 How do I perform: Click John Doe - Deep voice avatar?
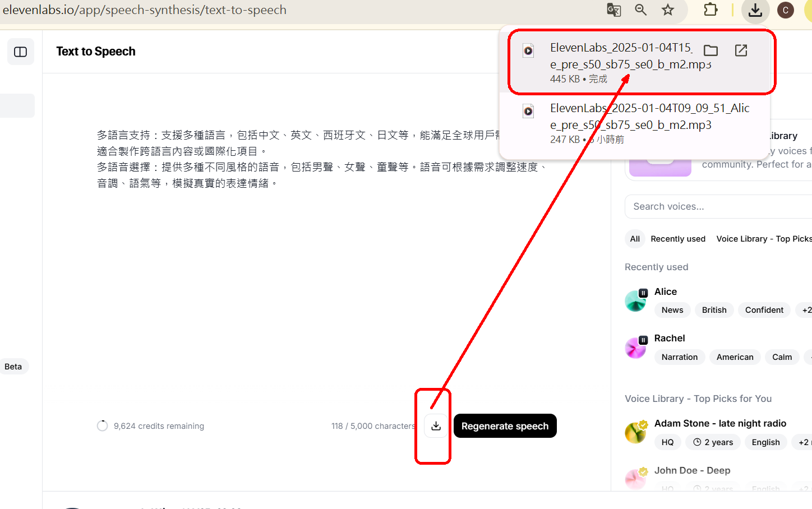point(635,479)
